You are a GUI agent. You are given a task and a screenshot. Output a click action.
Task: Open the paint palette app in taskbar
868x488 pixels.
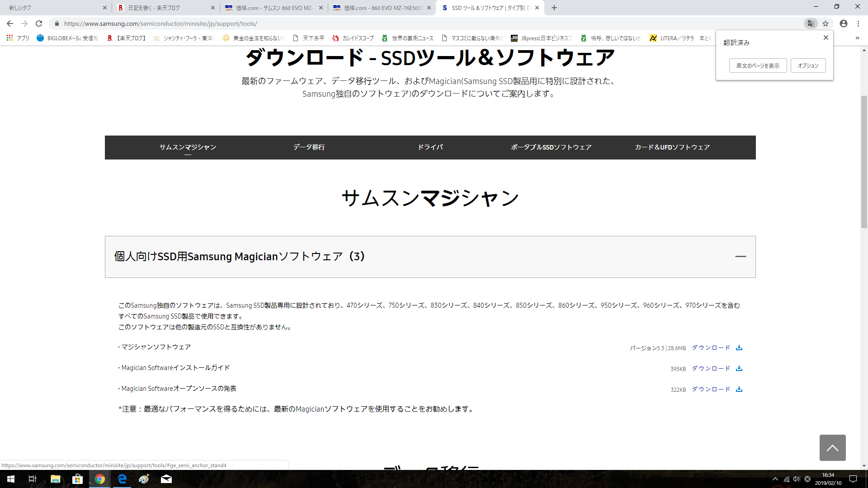tap(144, 479)
